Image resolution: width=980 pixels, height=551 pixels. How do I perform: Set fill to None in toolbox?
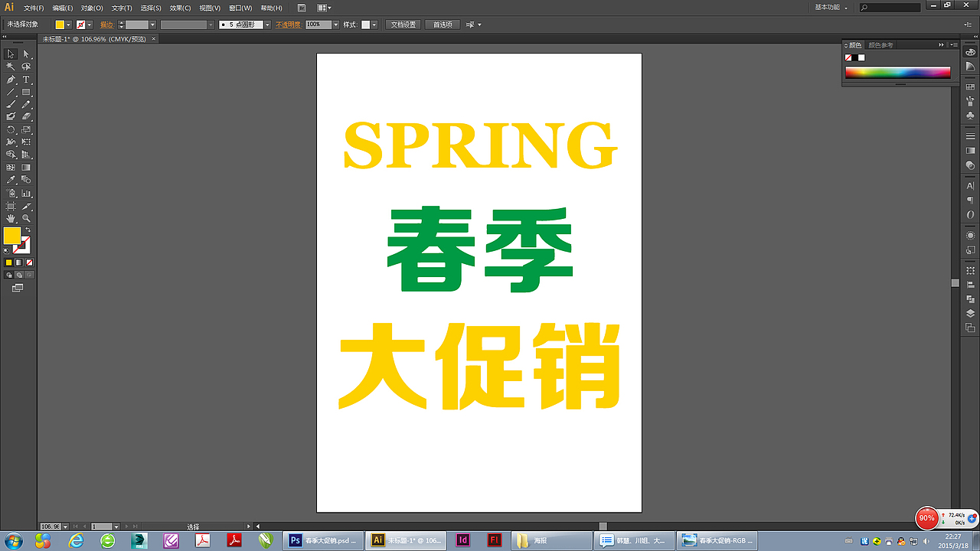(x=29, y=262)
